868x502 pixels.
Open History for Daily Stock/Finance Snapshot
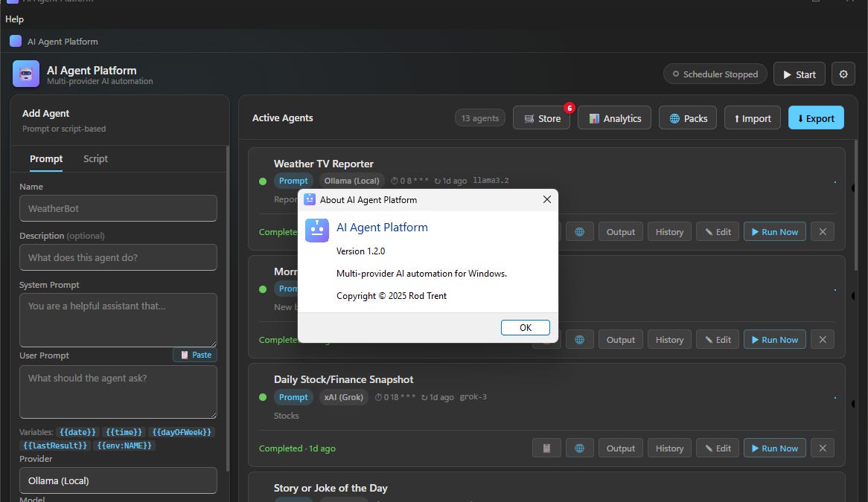pyautogui.click(x=669, y=448)
